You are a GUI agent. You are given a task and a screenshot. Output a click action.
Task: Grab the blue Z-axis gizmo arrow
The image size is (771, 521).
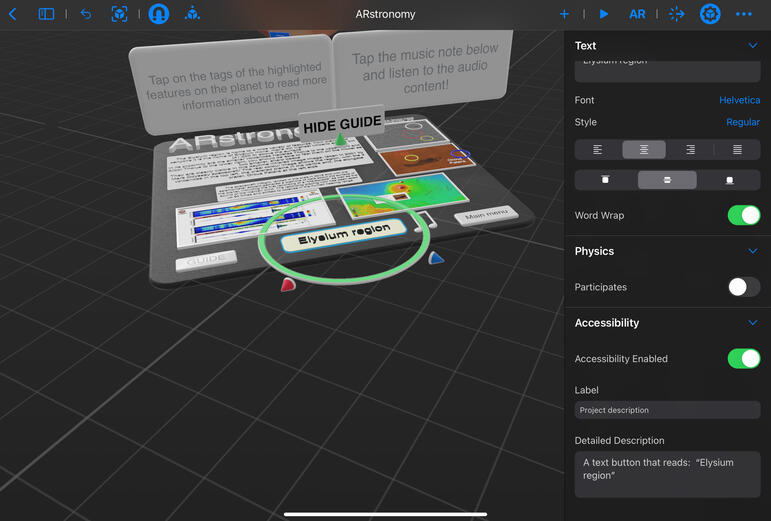[x=435, y=258]
